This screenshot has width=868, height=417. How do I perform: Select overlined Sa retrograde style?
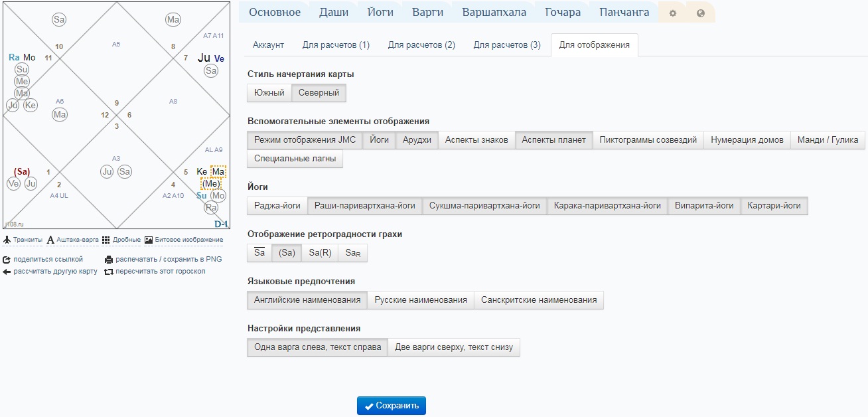pos(259,253)
